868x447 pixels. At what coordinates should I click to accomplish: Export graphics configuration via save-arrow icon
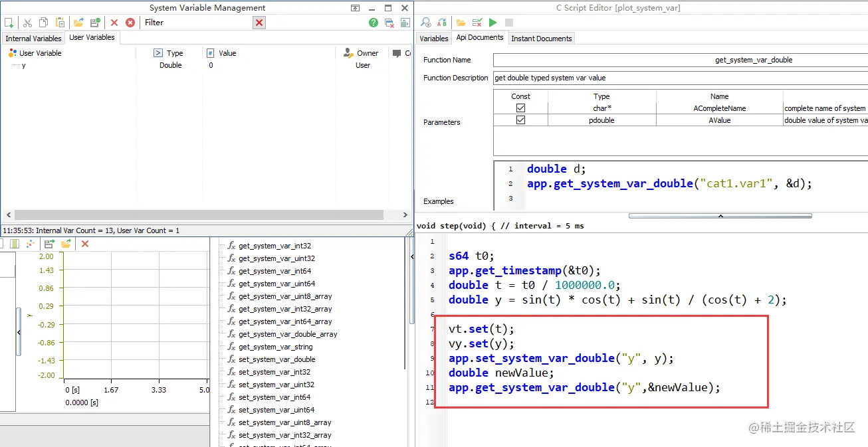[49, 244]
